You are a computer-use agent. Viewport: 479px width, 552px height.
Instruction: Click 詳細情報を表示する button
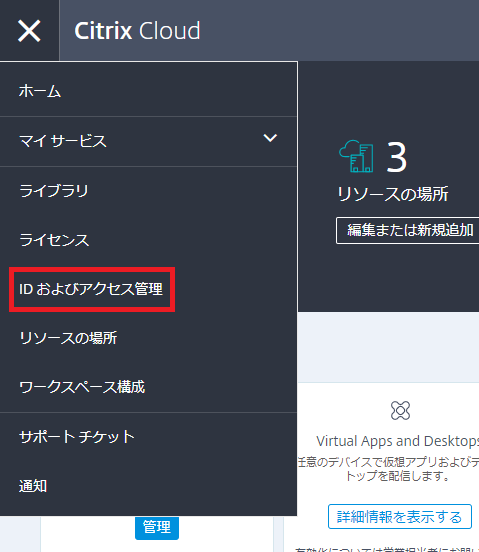pos(400,516)
